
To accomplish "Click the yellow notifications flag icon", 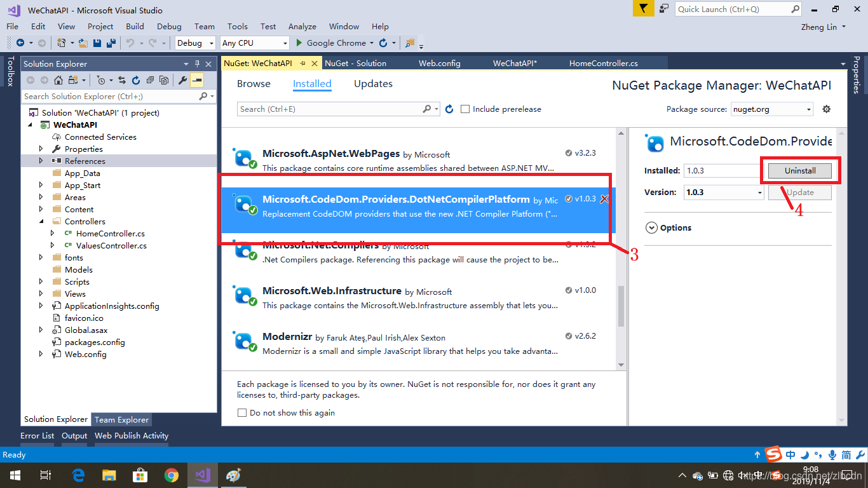I will click(643, 9).
